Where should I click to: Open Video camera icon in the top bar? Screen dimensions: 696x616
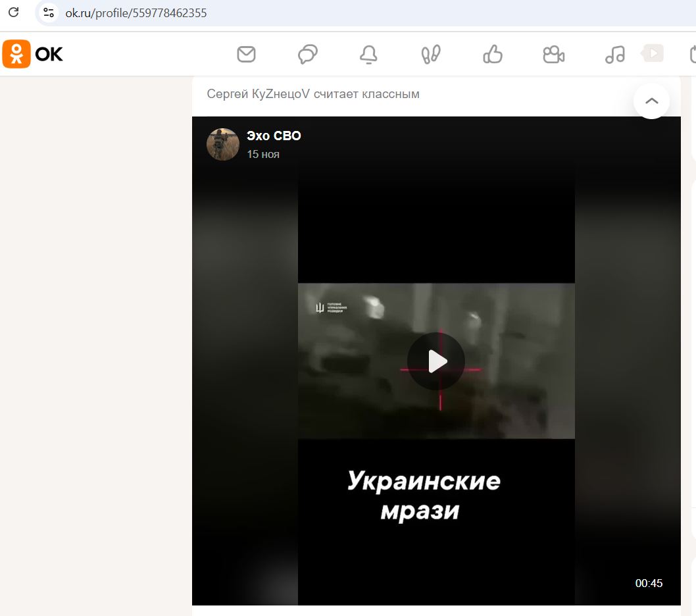click(x=553, y=55)
